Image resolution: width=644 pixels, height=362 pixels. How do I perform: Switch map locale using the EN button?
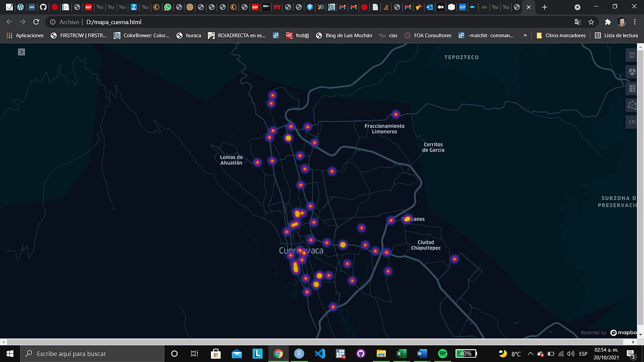(631, 122)
